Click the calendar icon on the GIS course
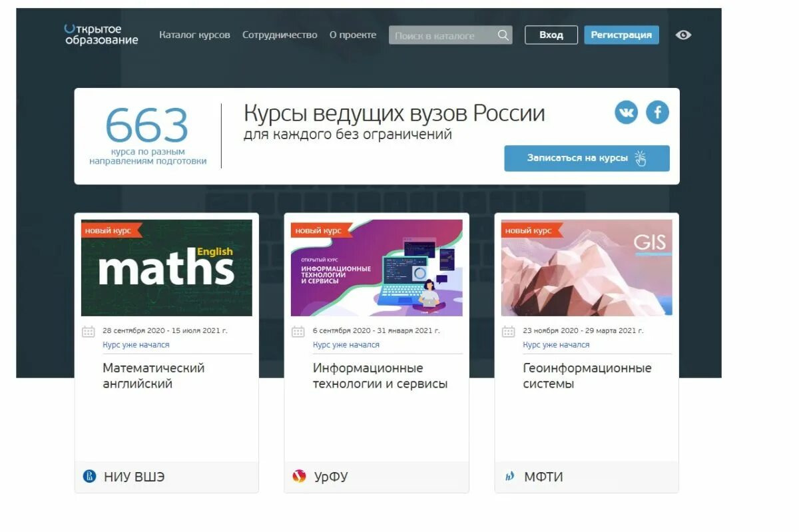The image size is (799, 532). [x=509, y=332]
